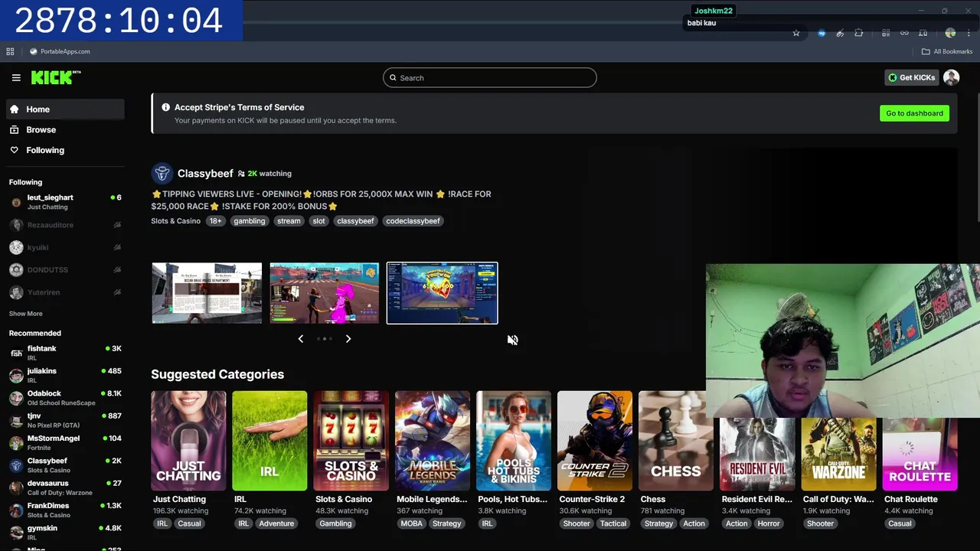Click the blue shield extension icon
Screen dimensions: 980x551
click(822, 33)
